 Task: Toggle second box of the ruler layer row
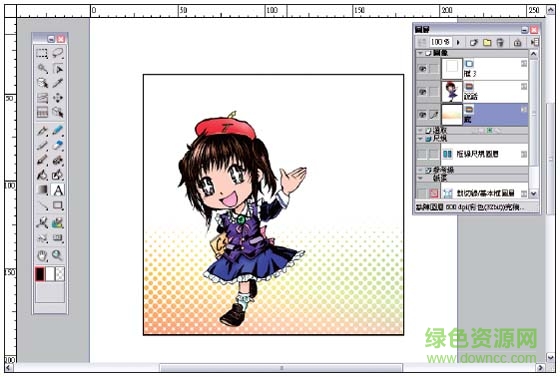[434, 154]
